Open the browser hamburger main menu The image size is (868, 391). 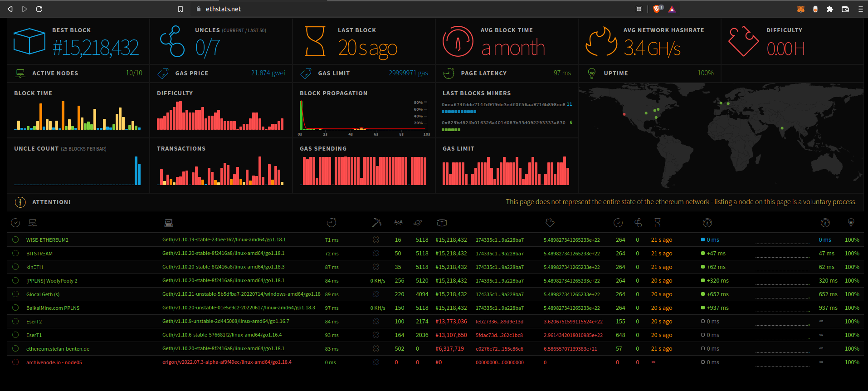(x=860, y=9)
